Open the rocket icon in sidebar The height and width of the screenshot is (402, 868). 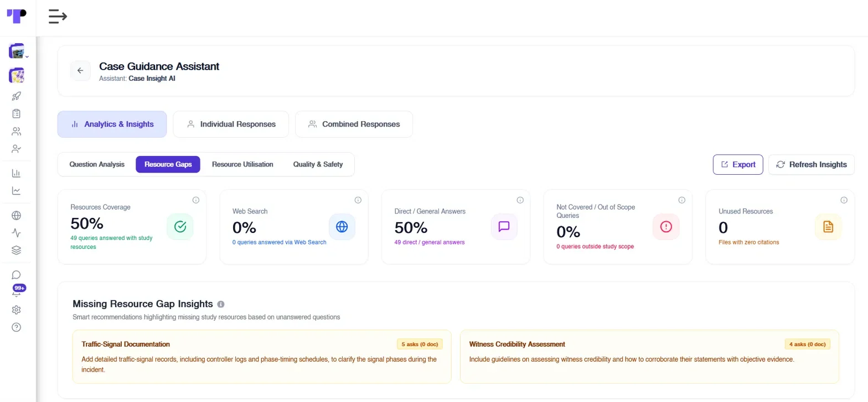[17, 96]
